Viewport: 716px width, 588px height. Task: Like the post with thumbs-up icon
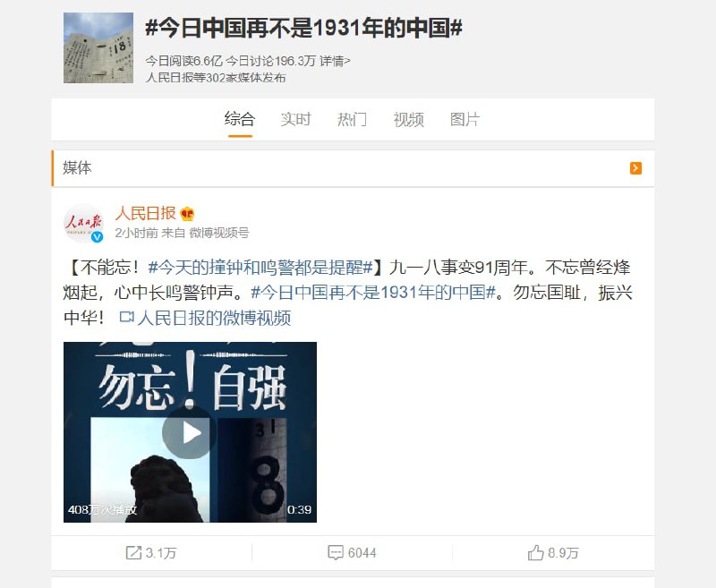pyautogui.click(x=535, y=552)
